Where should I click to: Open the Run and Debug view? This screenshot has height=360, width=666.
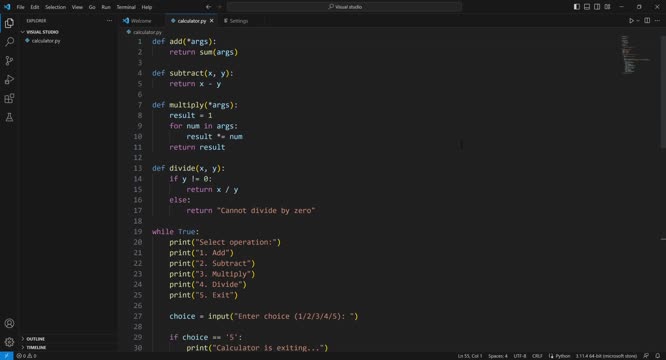[9, 79]
